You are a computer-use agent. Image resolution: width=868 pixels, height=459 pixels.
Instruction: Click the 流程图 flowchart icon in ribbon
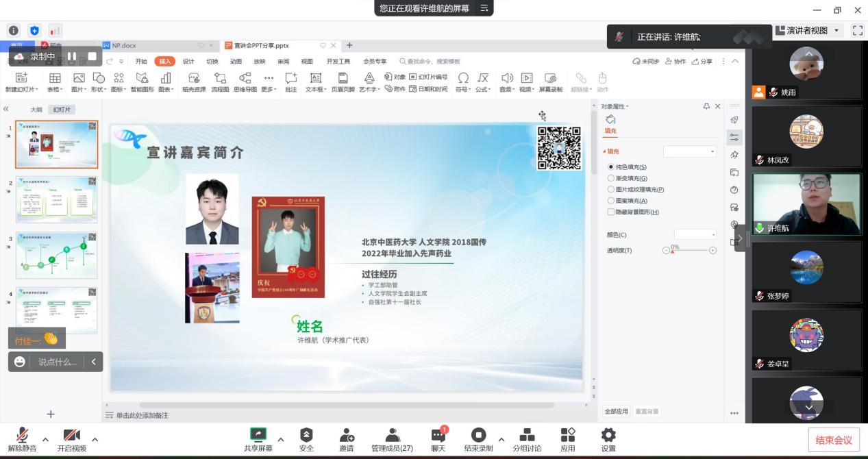pyautogui.click(x=219, y=81)
